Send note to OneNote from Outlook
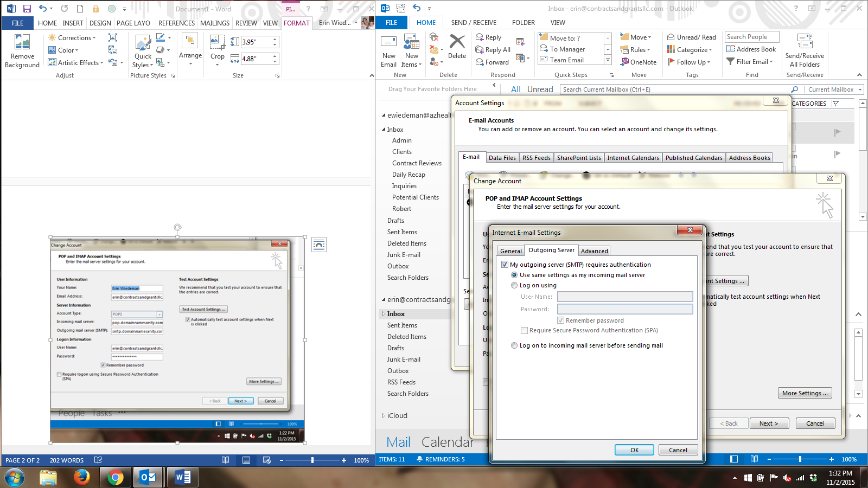Screen dimensions: 868x488 pyautogui.click(x=639, y=62)
